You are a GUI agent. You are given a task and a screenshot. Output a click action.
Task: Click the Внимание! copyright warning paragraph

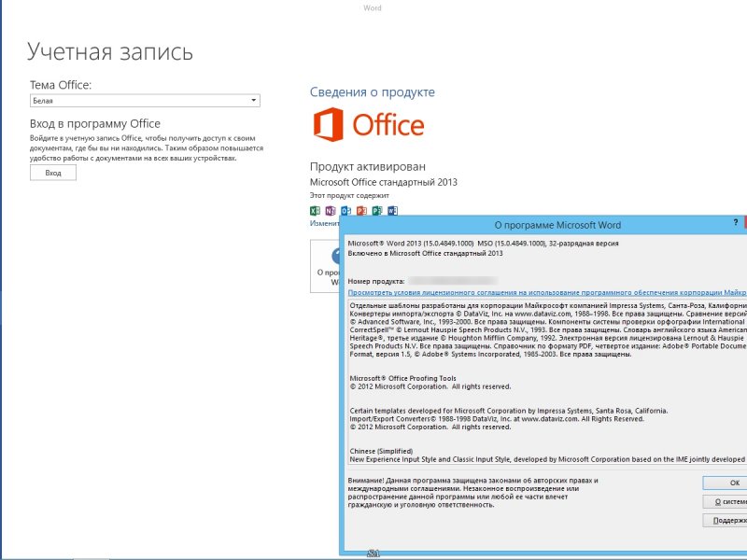click(472, 493)
